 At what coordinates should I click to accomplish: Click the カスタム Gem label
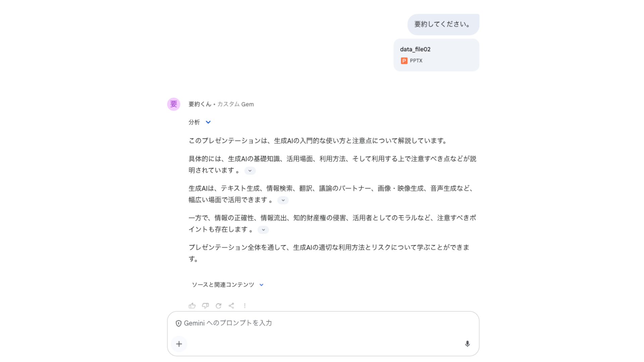(236, 104)
